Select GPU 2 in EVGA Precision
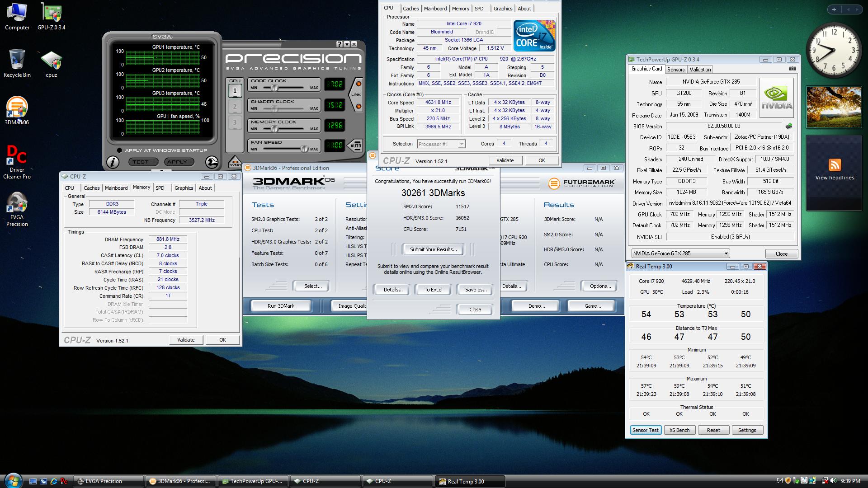 tap(235, 107)
